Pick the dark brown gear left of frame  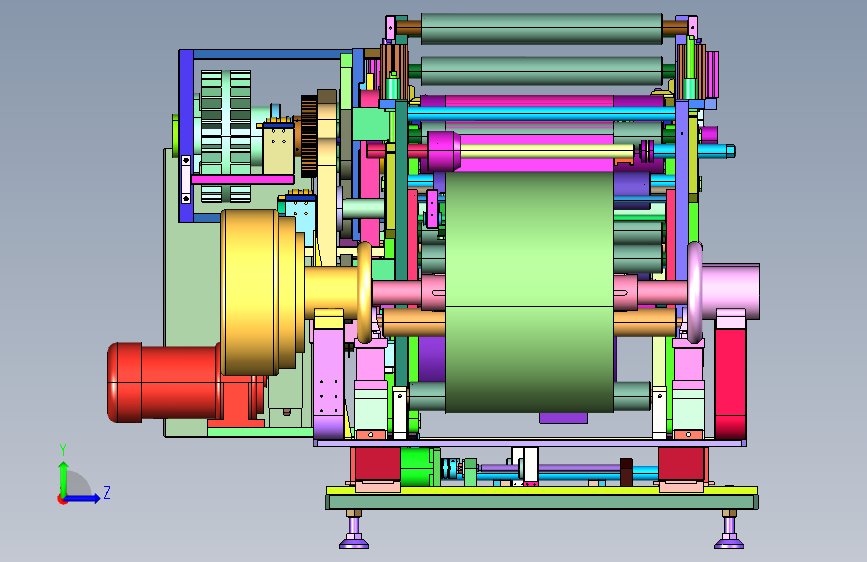(x=309, y=136)
